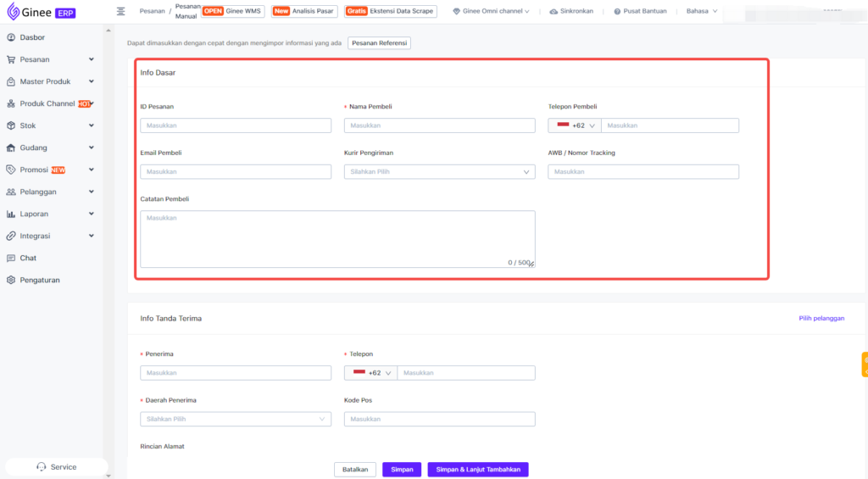Toggle the sidebar collapse hamburger icon
This screenshot has height=479, width=868.
[x=120, y=11]
